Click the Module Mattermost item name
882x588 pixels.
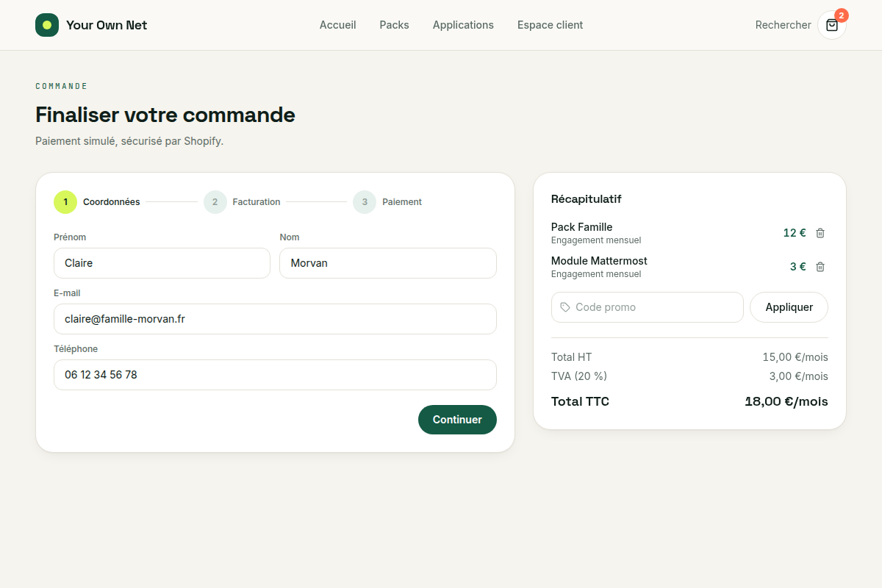click(599, 261)
